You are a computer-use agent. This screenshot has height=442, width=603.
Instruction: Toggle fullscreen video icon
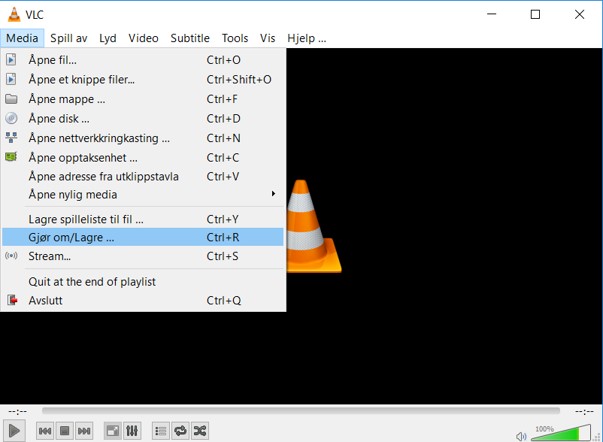113,431
